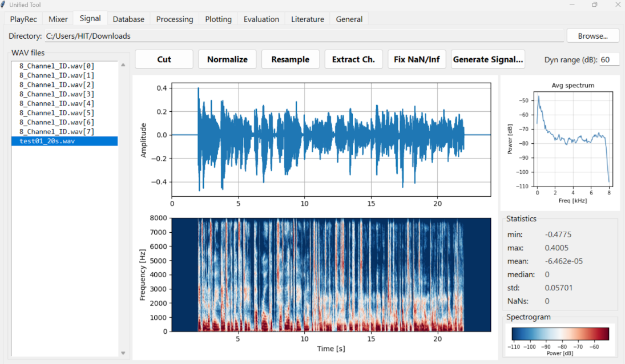Select 8_Channel_ID.wav[5] in WAV files
Image resolution: width=625 pixels, height=364 pixels.
pos(64,113)
